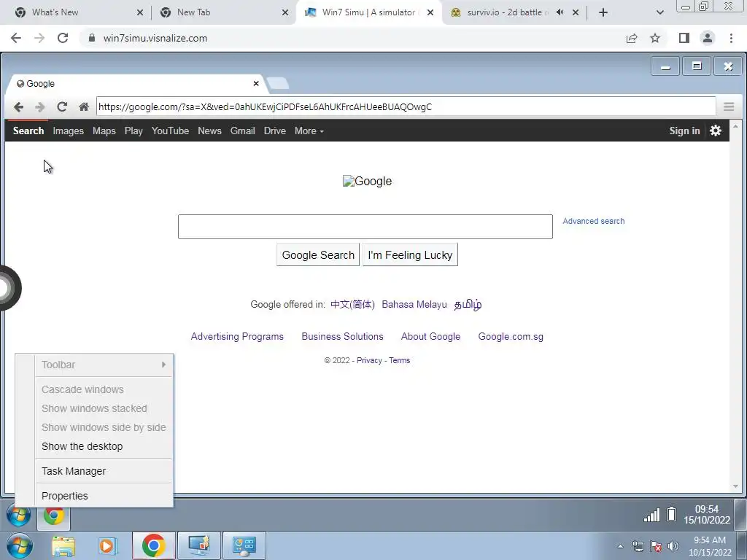The width and height of the screenshot is (747, 560).
Task: Open the simulated browser hamburger menu
Action: point(729,106)
